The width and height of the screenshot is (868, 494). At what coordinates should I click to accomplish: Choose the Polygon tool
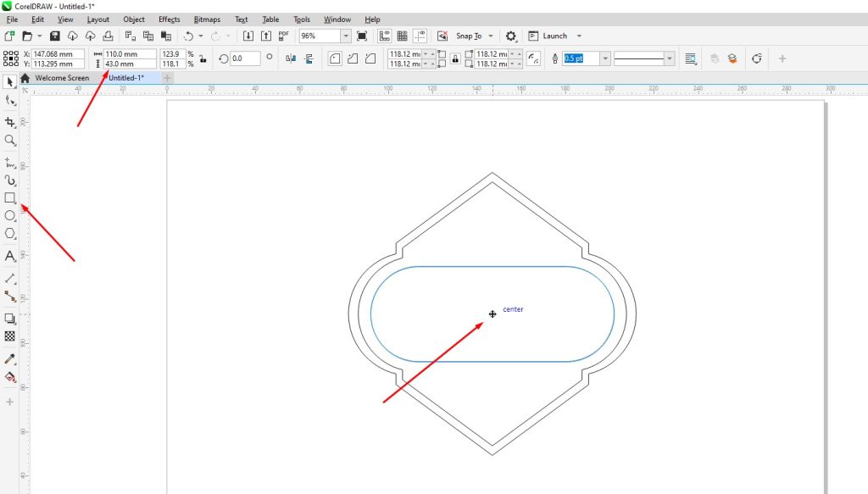pos(10,233)
